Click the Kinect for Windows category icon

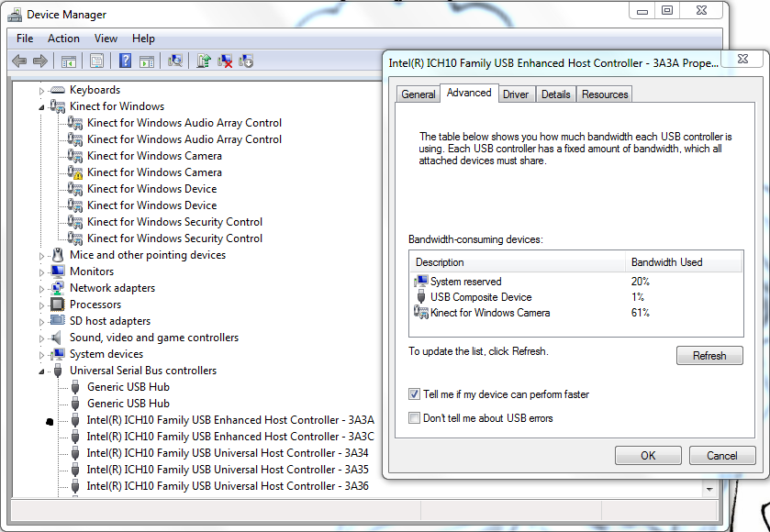(58, 106)
